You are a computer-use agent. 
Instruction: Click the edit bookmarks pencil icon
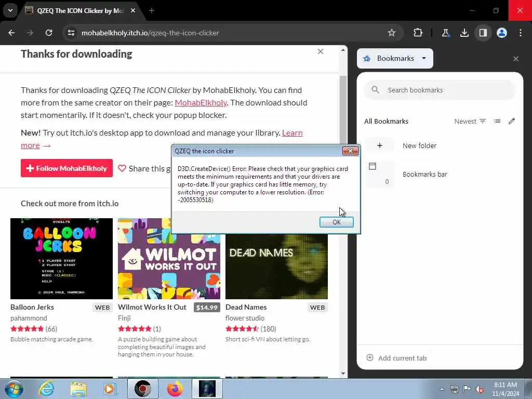tap(512, 121)
